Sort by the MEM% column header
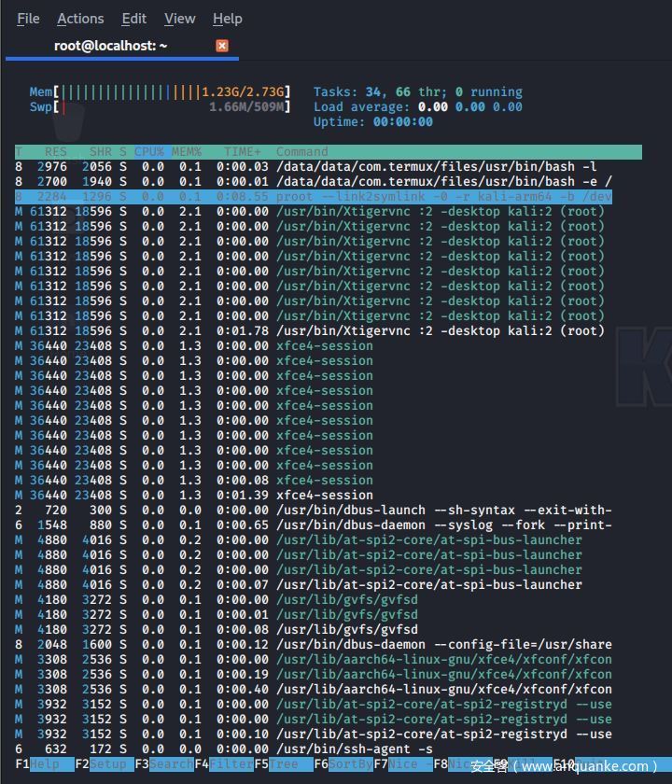The width and height of the screenshot is (672, 784). tap(186, 151)
